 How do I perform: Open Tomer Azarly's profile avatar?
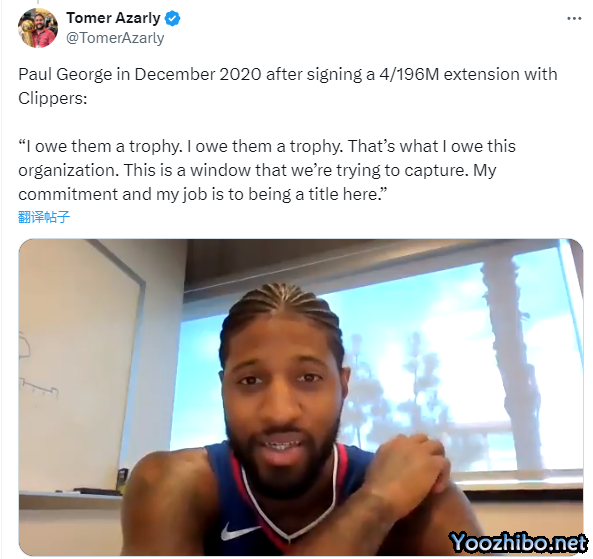click(38, 28)
